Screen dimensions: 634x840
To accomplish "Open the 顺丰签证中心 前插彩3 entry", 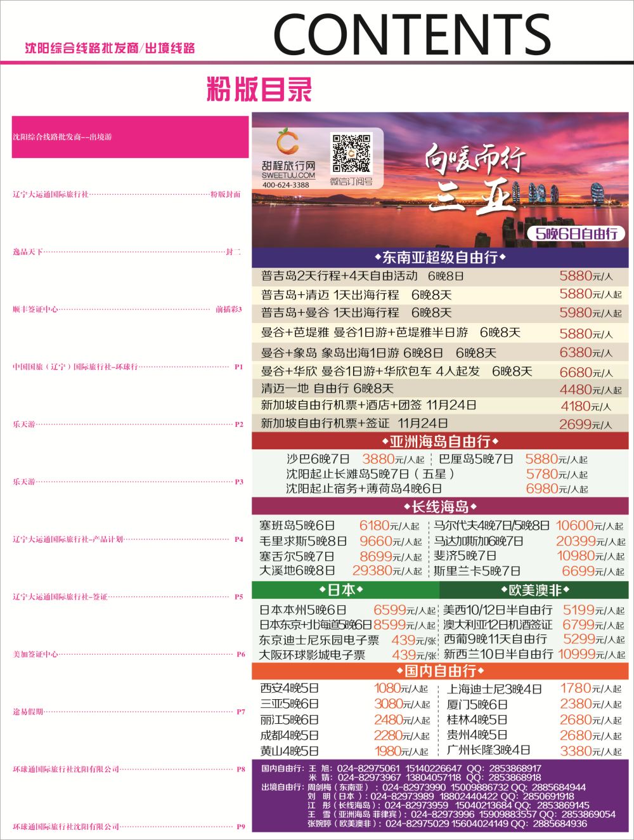I will click(127, 309).
